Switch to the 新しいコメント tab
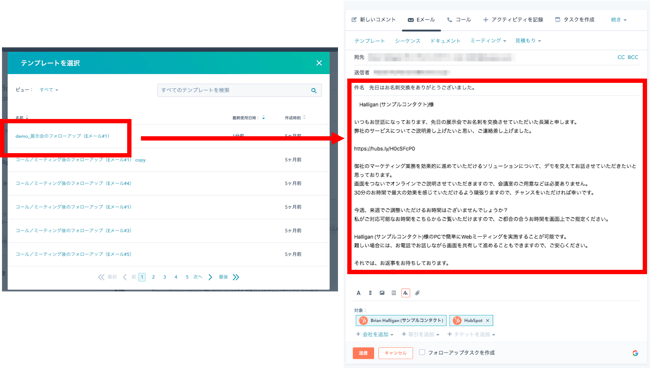Viewport: 650px width, 368px height. click(x=374, y=19)
